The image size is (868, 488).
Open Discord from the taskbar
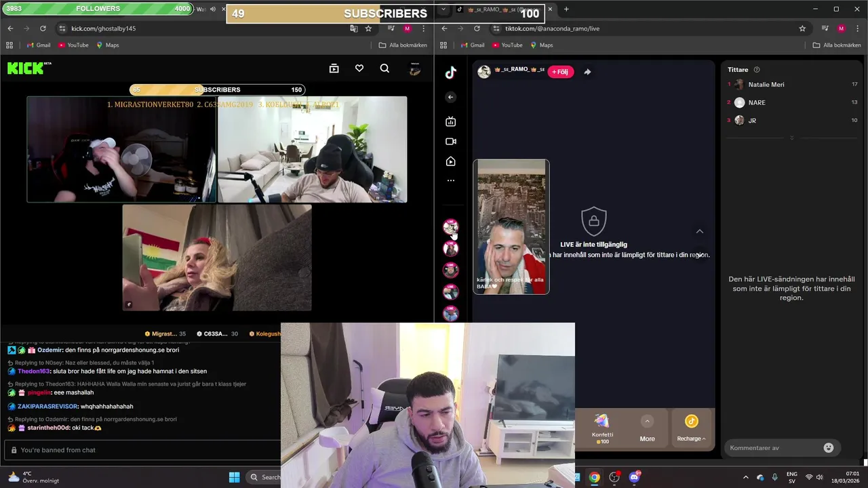(635, 477)
